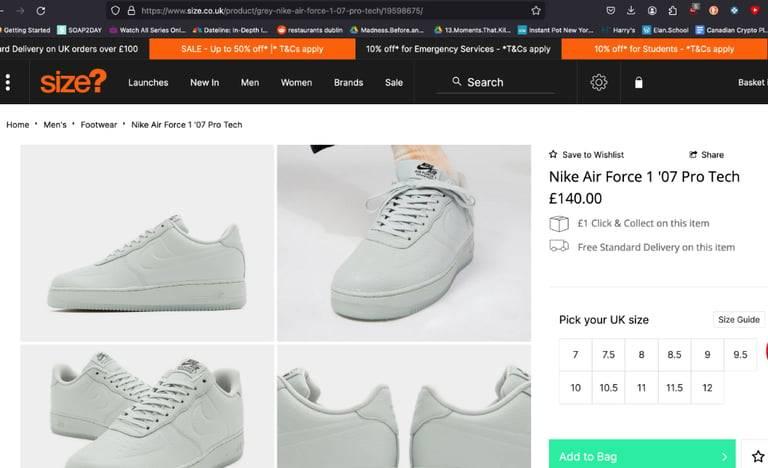Open the shopping bag icon
Screen dimensions: 768x468
638,82
